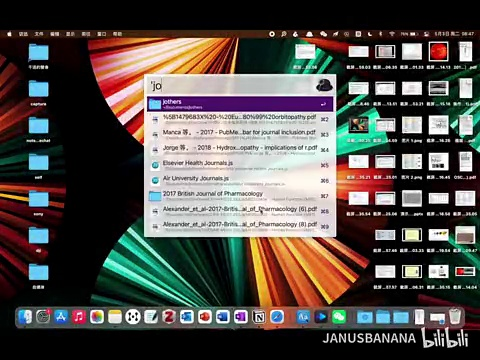Launch Notion from the dock
This screenshot has width=480, height=360.
259,317
